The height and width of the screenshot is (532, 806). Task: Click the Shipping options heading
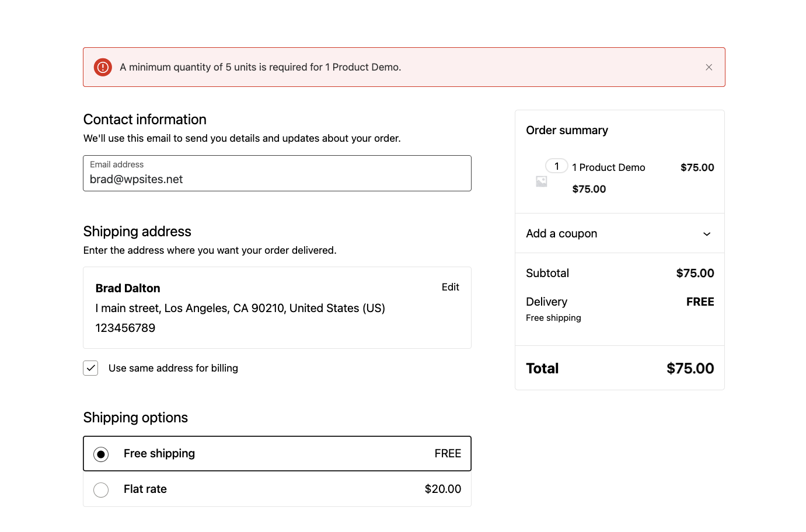135,418
